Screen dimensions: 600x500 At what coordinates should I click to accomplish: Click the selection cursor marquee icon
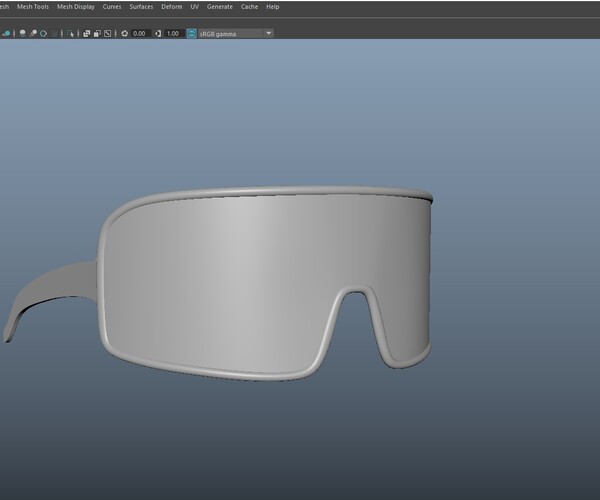[70, 34]
